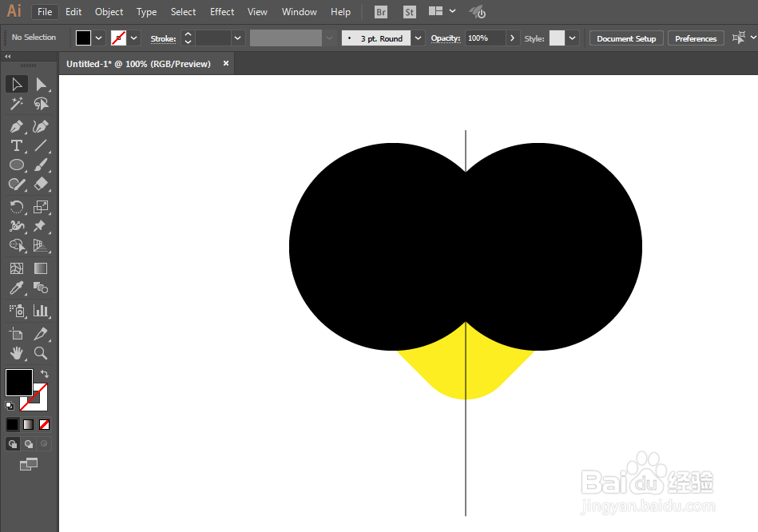Enable Draw Behind mode
The height and width of the screenshot is (532, 758).
point(29,443)
